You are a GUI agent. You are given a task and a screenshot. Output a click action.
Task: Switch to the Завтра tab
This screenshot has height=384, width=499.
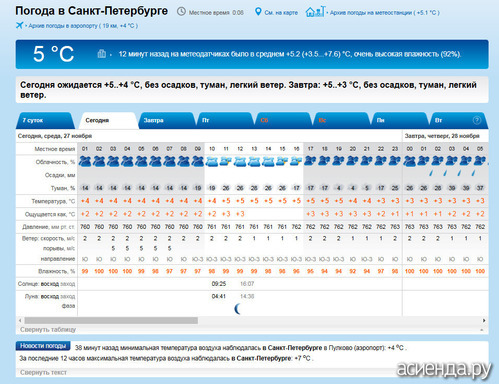[x=167, y=120]
